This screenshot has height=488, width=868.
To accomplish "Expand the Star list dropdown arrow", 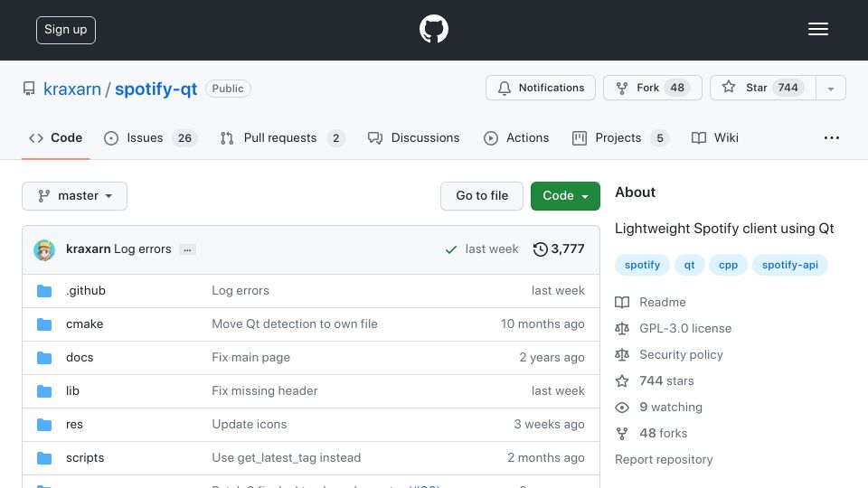I will coord(830,89).
